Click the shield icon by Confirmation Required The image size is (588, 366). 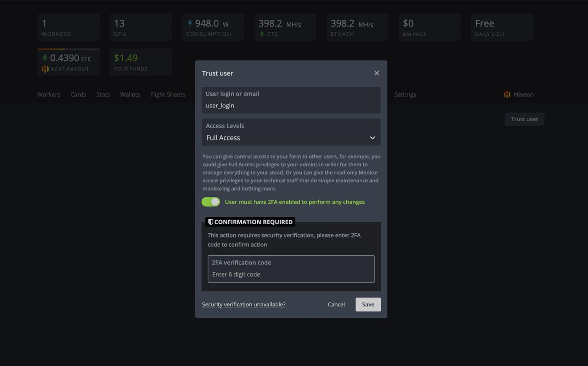210,222
